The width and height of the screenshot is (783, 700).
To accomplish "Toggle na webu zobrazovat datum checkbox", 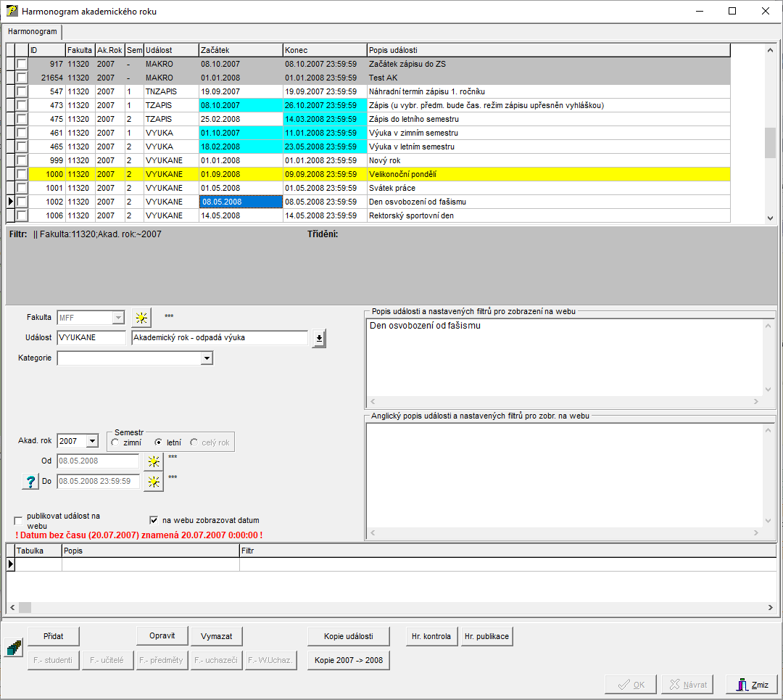I will point(154,520).
